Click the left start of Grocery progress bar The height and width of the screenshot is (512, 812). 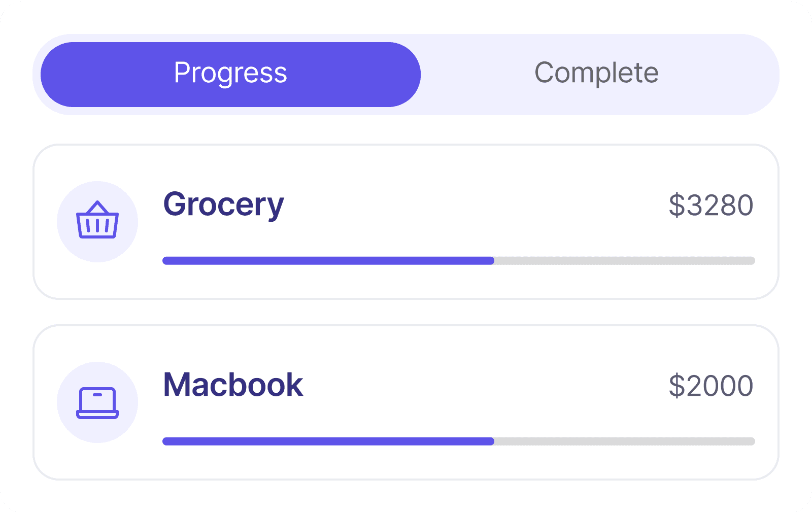(165, 261)
